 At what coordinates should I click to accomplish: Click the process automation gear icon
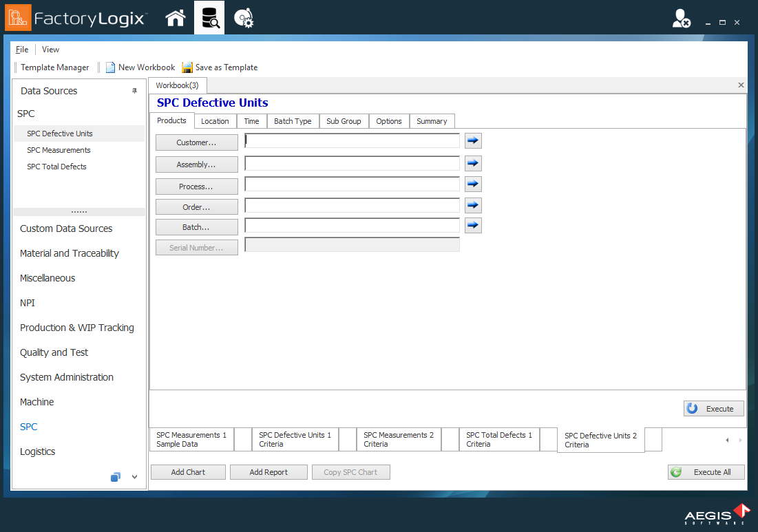(243, 17)
